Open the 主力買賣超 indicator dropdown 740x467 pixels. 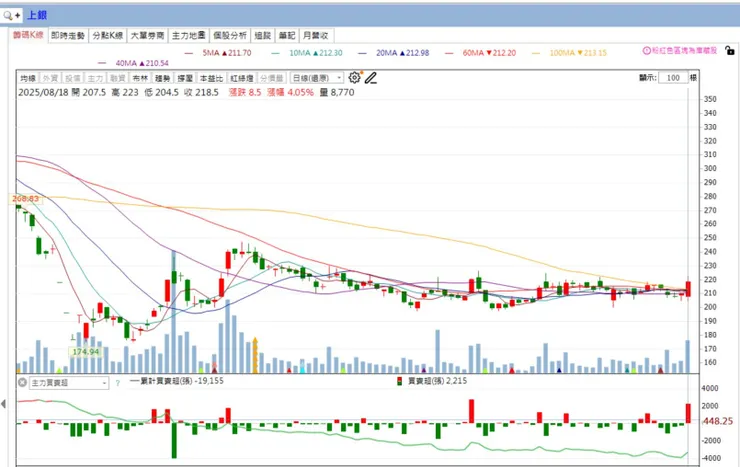[x=69, y=383]
